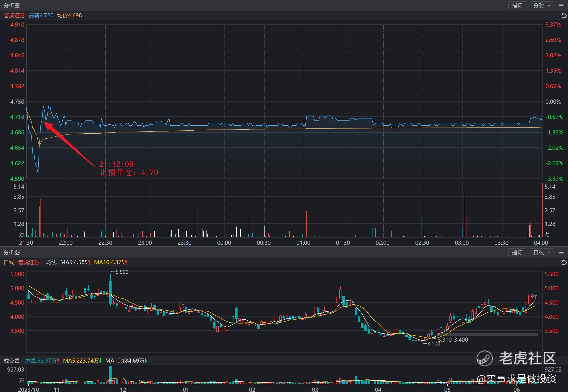568x392 pixels.
Task: Click the 老虎证券 name in intraday header
Action: coord(14,16)
